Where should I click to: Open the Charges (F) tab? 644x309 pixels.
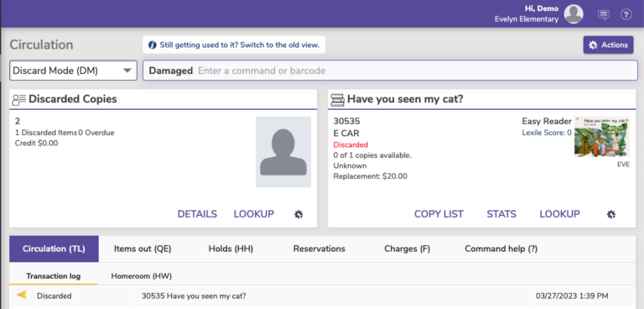click(x=407, y=249)
